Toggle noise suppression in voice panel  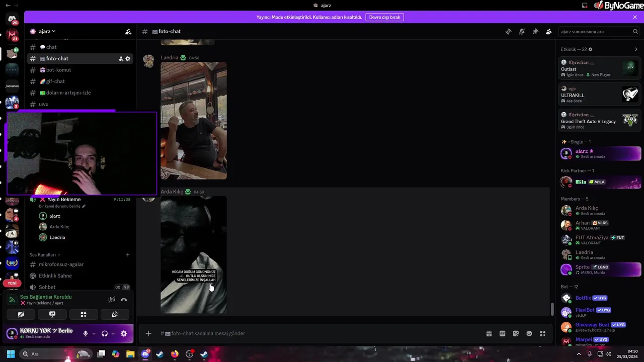point(112,300)
